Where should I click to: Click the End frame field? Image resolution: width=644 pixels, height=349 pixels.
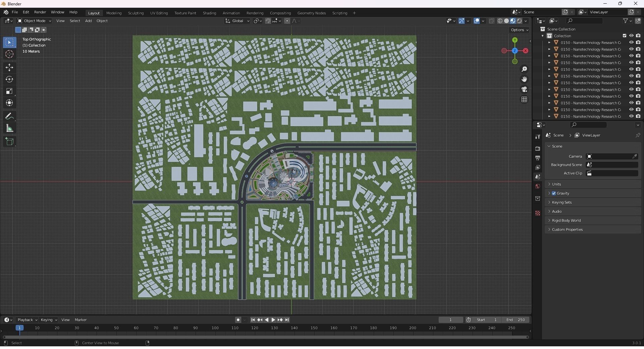click(516, 320)
